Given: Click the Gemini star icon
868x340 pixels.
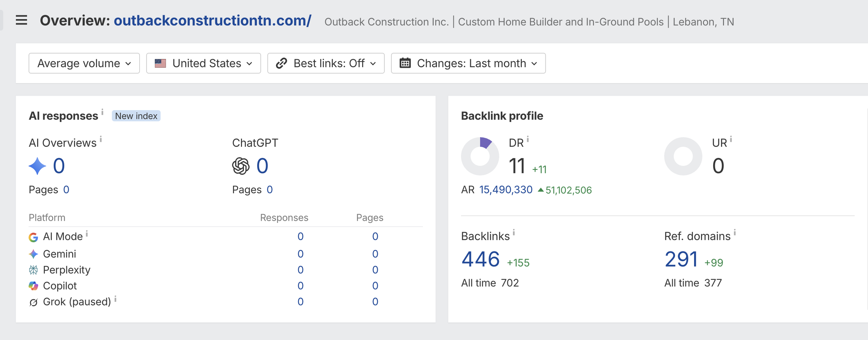Looking at the screenshot, I should (x=33, y=254).
